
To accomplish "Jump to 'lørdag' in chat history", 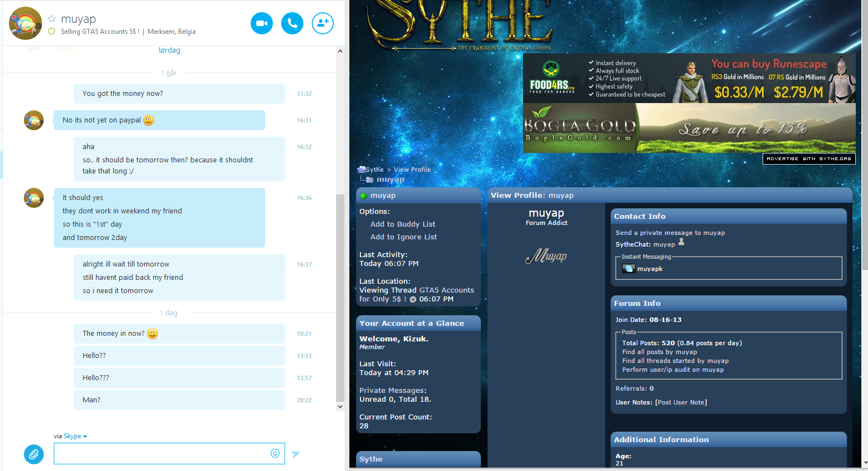I will coord(169,50).
